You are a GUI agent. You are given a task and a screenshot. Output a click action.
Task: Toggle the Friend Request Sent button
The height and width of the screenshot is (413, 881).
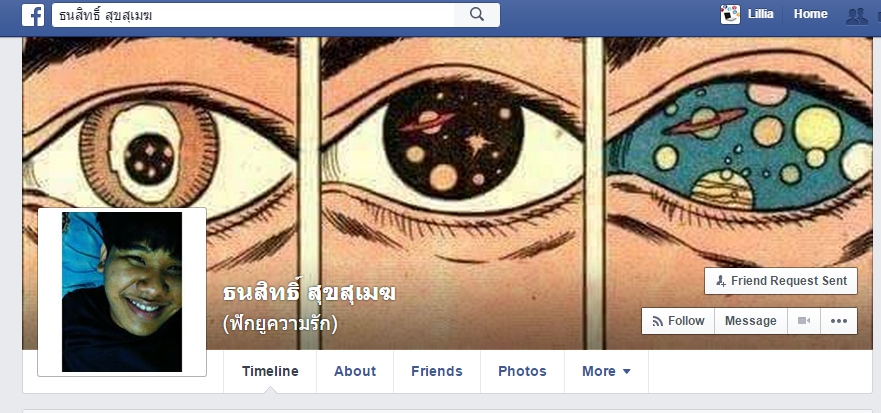click(781, 281)
